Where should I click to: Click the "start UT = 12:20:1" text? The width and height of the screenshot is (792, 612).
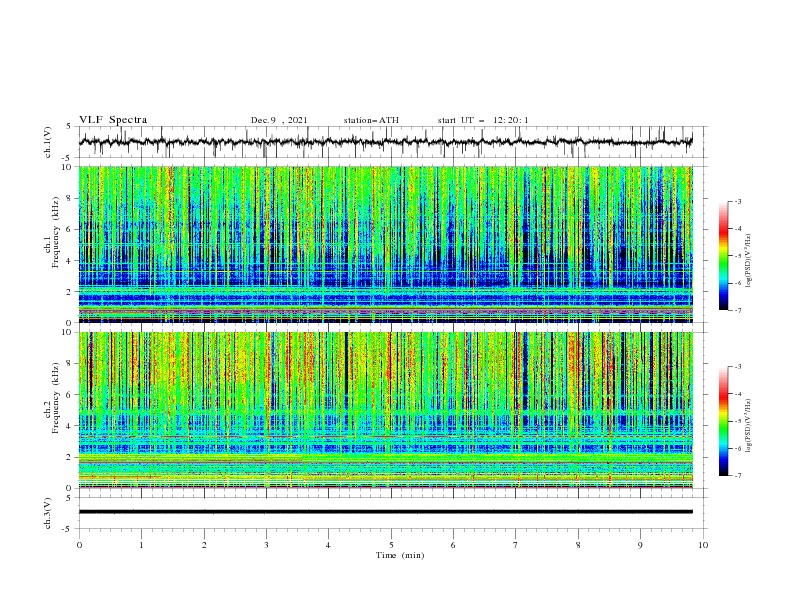pos(483,120)
